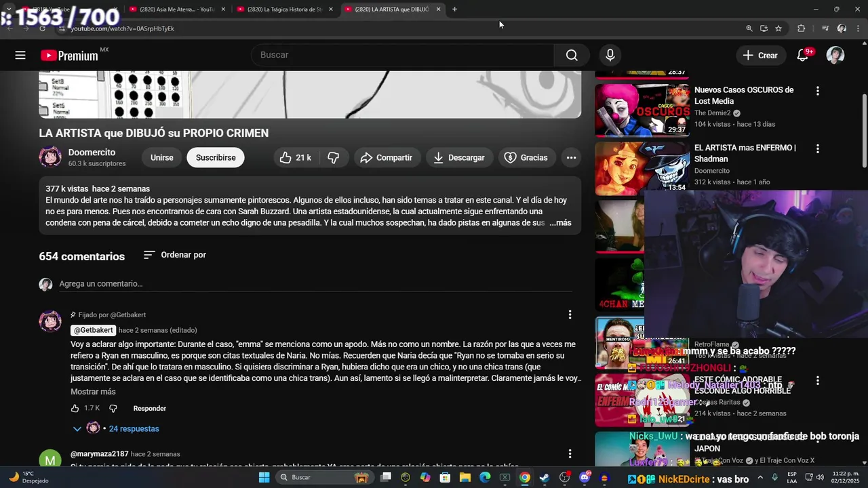Screen dimensions: 868x488
Task: Show hidden system tray icons
Action: [x=759, y=477]
